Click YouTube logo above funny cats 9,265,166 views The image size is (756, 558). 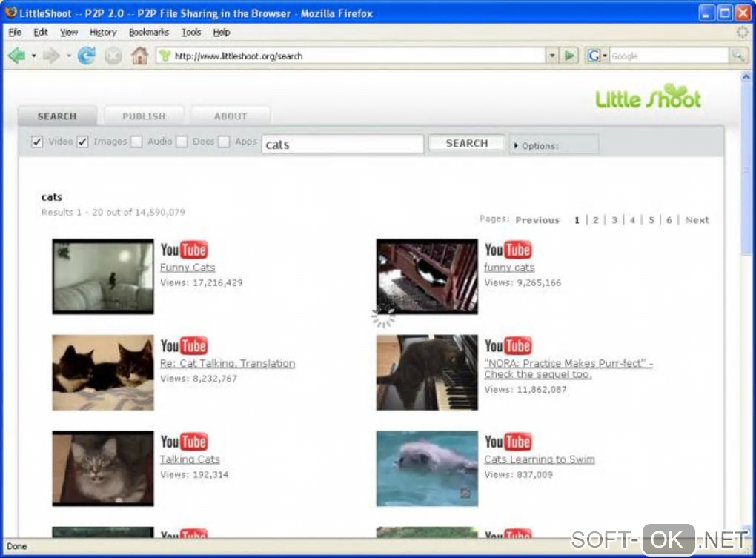click(x=508, y=250)
